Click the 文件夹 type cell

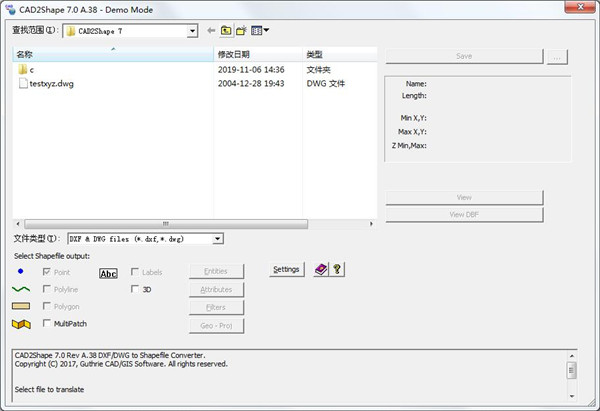(318, 70)
